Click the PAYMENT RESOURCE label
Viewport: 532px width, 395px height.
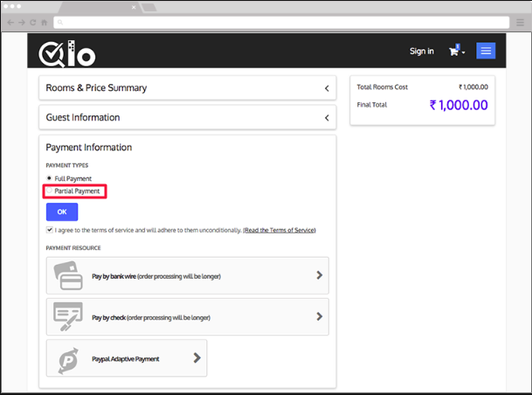(73, 248)
